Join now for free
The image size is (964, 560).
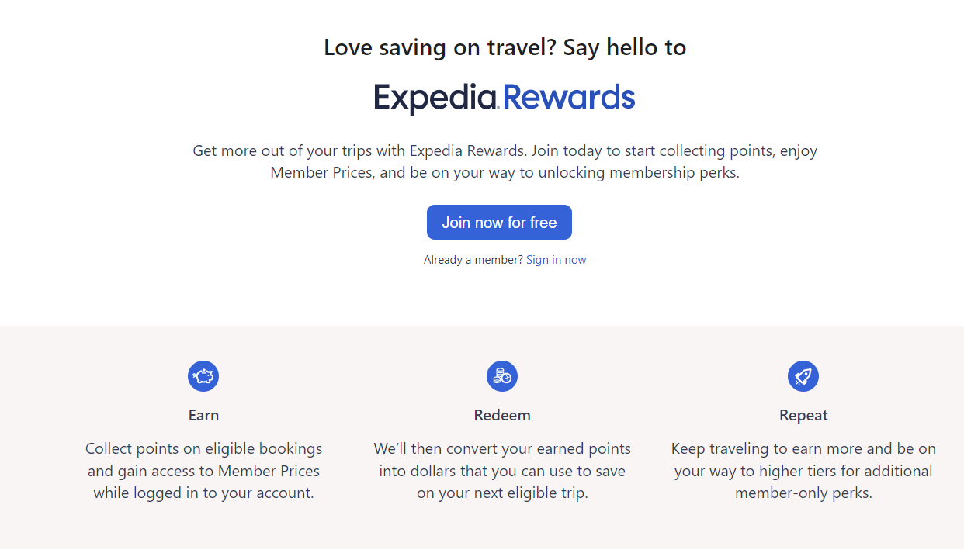tap(499, 223)
